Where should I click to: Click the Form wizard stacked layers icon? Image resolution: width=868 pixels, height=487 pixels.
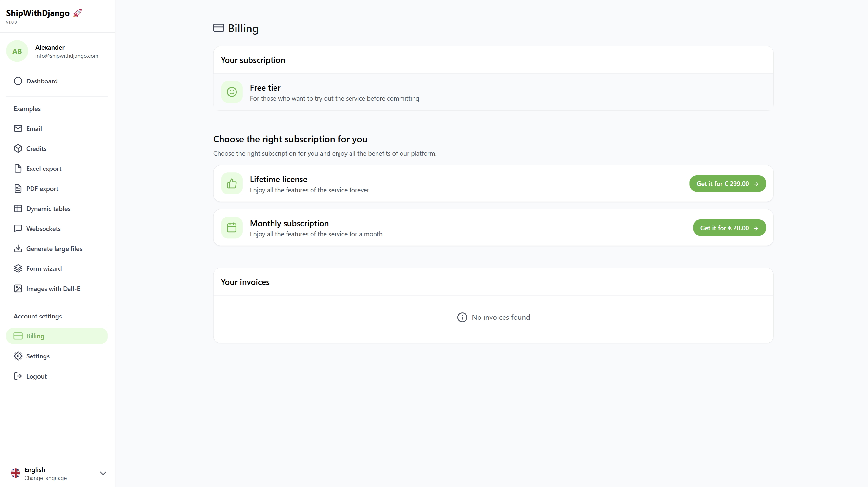[18, 268]
